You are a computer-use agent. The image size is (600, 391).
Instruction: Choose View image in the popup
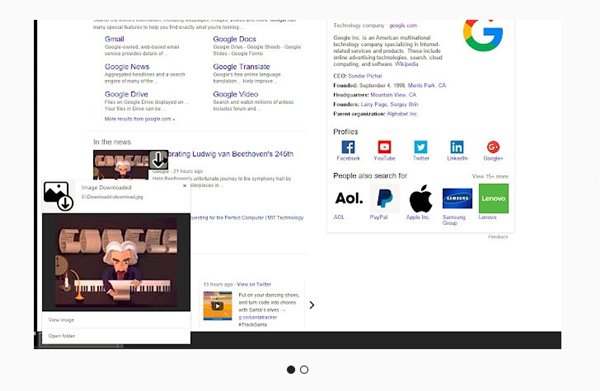coord(61,320)
